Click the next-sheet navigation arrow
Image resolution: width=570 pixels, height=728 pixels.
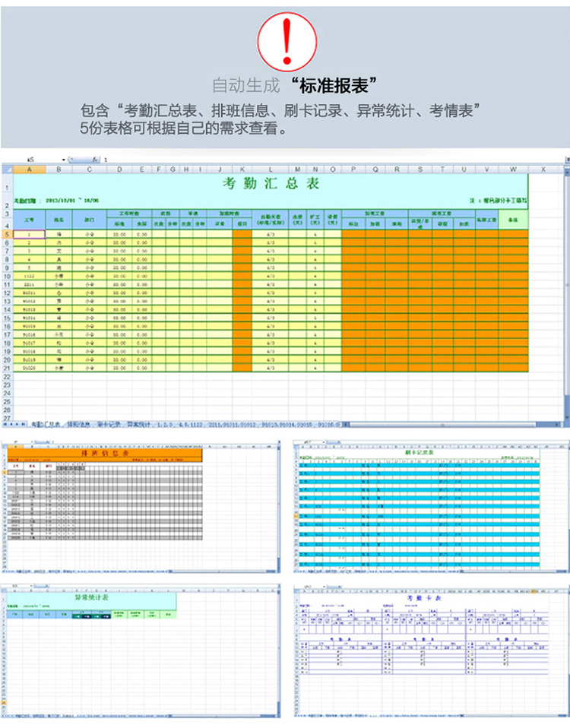(x=17, y=424)
